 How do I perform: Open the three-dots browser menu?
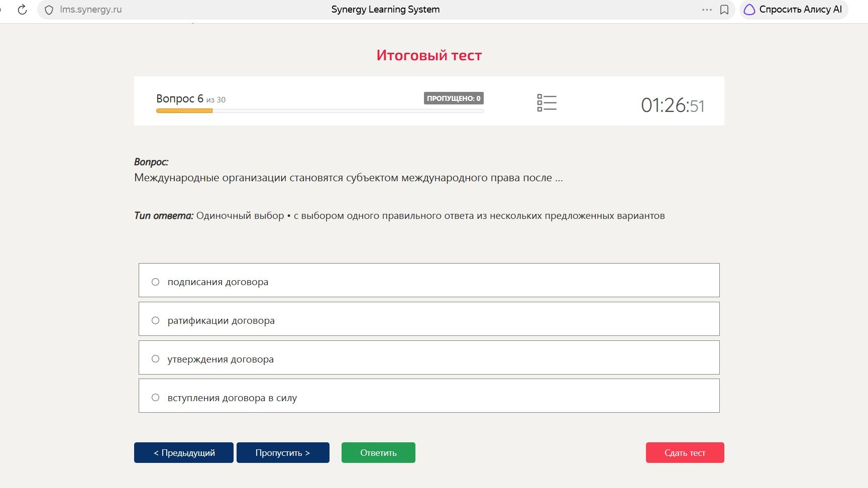707,10
